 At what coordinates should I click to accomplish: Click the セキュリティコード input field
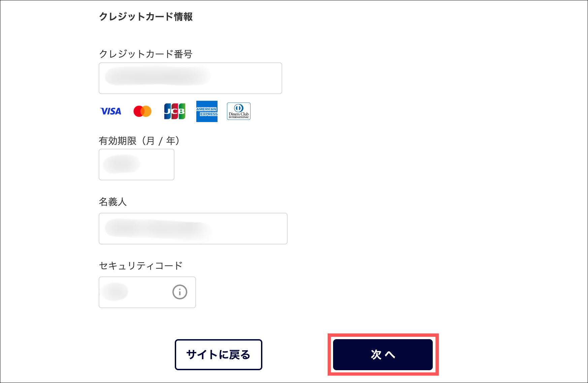click(x=147, y=292)
